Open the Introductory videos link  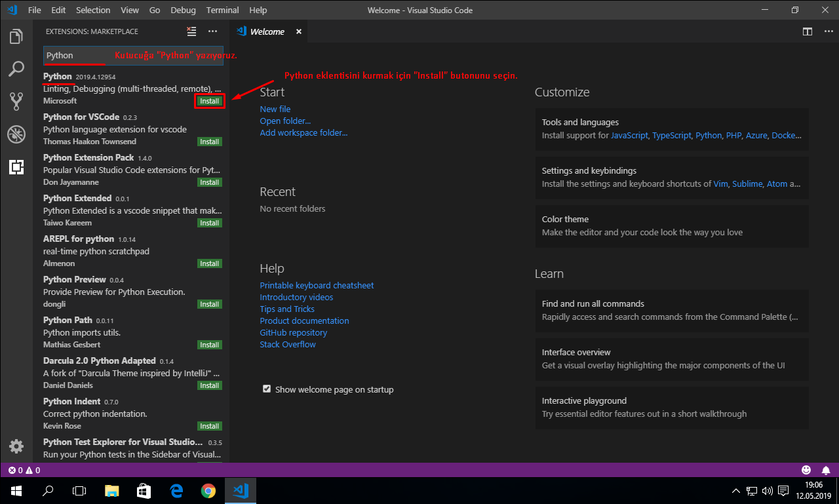pos(296,297)
